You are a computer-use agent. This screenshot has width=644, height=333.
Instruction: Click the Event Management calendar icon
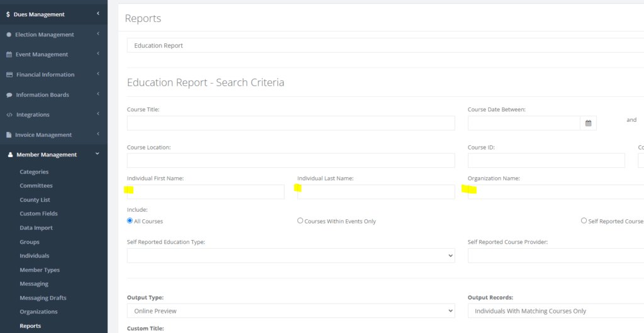(9, 55)
